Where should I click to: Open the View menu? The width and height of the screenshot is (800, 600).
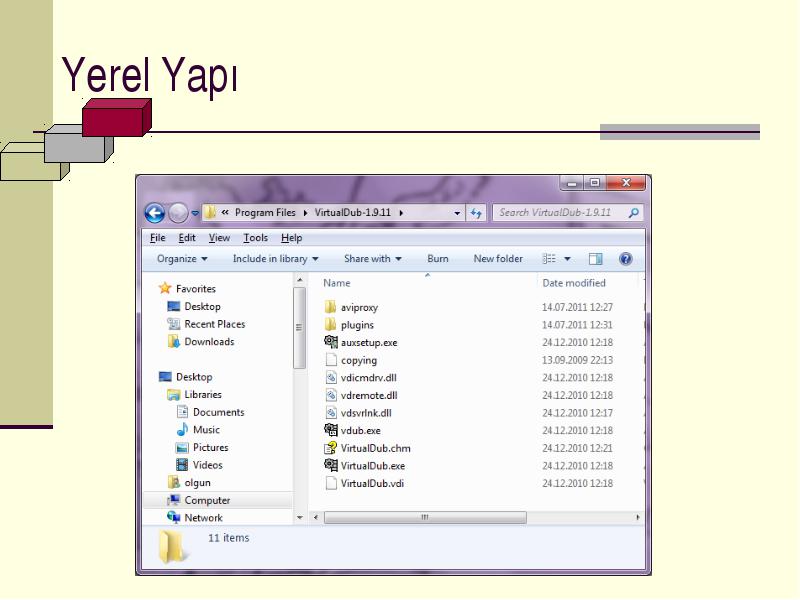219,238
